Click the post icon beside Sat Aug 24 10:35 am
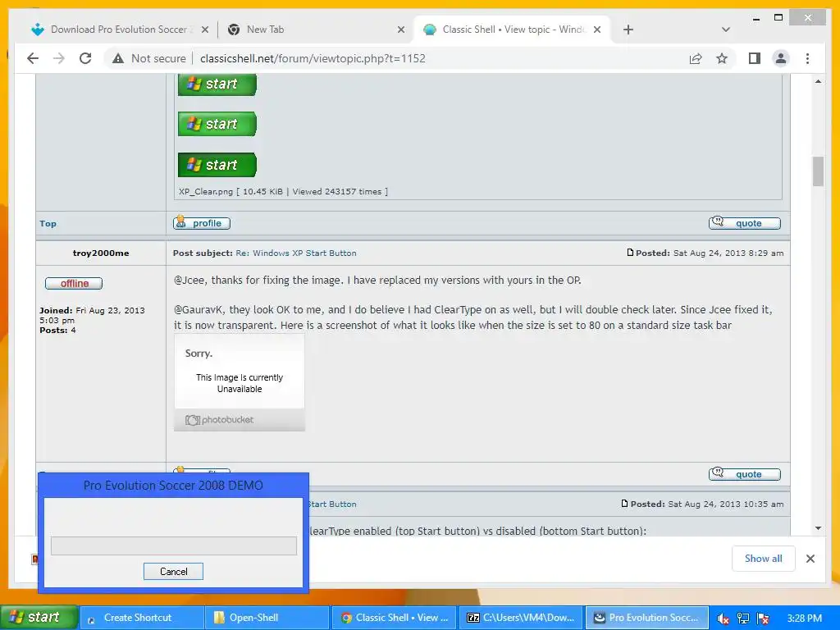 pyautogui.click(x=624, y=503)
